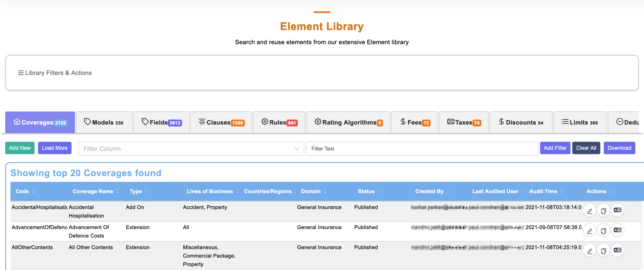Switch to the Coverages tab

[x=40, y=122]
